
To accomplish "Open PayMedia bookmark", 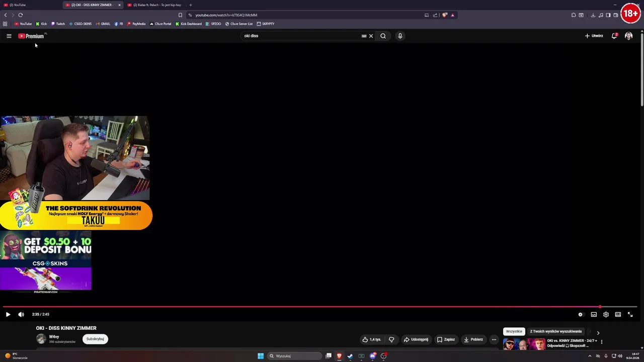I will click(136, 24).
